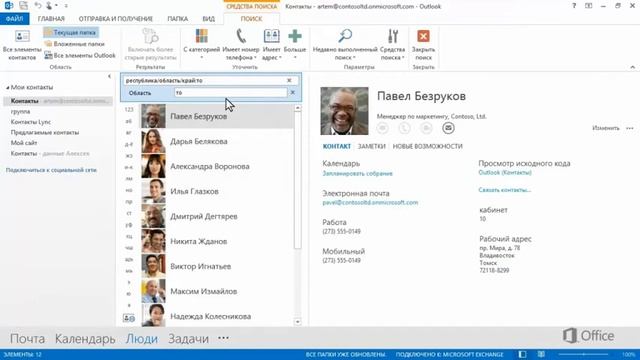640x360 pixels.
Task: Click Павел Безруков large profile photo
Action: [x=344, y=111]
